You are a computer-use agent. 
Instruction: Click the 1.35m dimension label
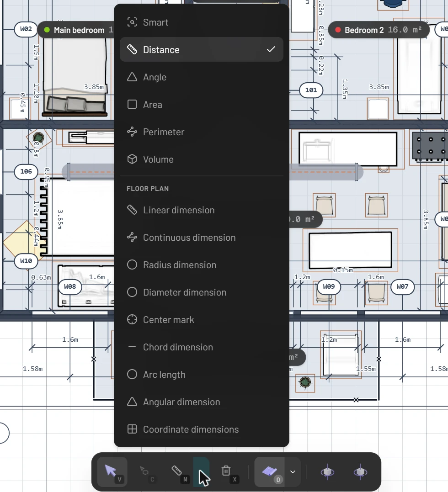point(345,89)
